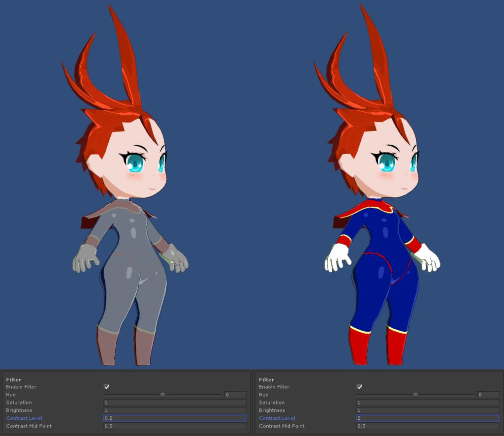Click Saturation label in right panel
The width and height of the screenshot is (504, 436).
click(x=272, y=402)
